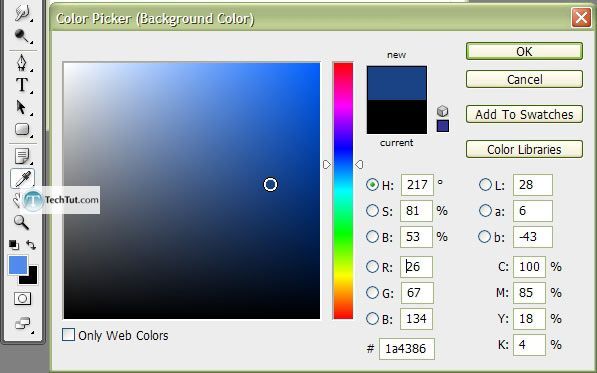Screen dimensions: 597x373
Task: Select the Rounded Rectangle shape tool
Action: point(22,129)
